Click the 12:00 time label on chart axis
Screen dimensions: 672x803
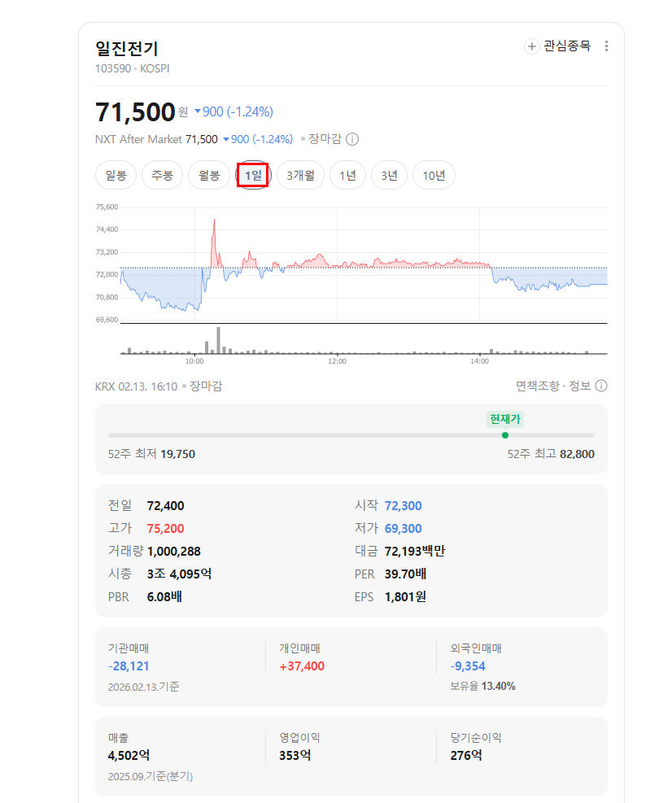tap(337, 361)
